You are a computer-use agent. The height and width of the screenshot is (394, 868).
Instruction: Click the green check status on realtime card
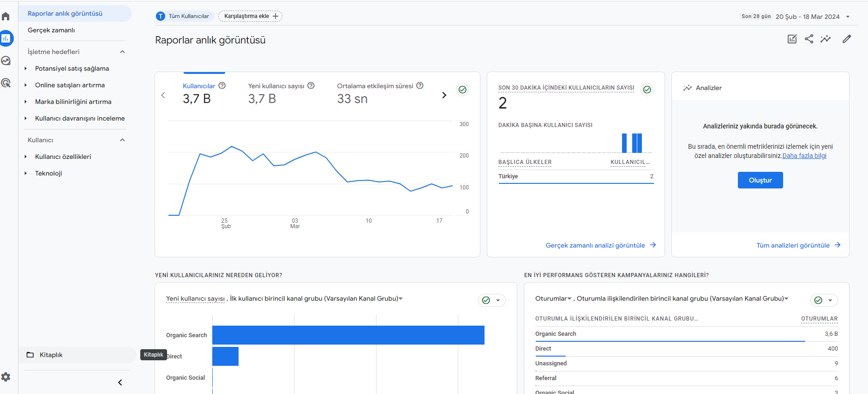[x=647, y=90]
